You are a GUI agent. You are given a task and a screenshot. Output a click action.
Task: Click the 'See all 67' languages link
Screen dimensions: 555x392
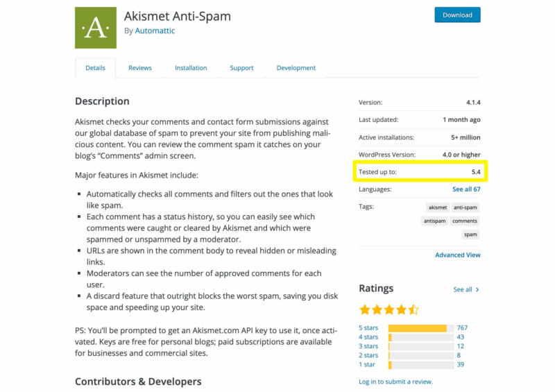pos(466,189)
